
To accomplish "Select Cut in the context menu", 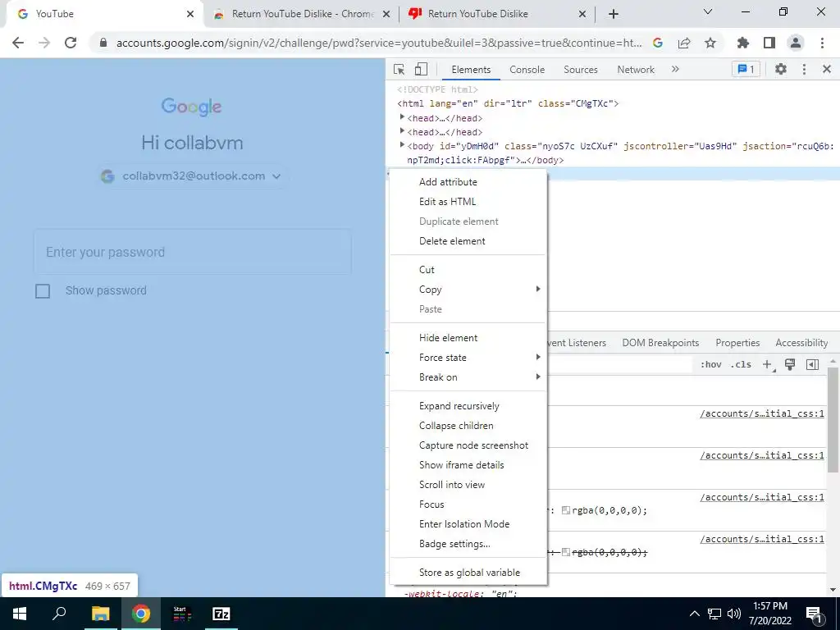I will [468, 269].
